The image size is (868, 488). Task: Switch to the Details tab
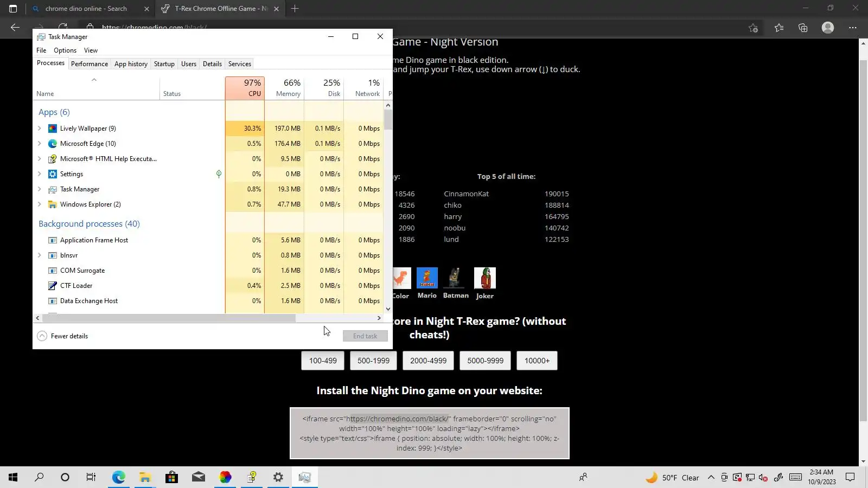(212, 64)
